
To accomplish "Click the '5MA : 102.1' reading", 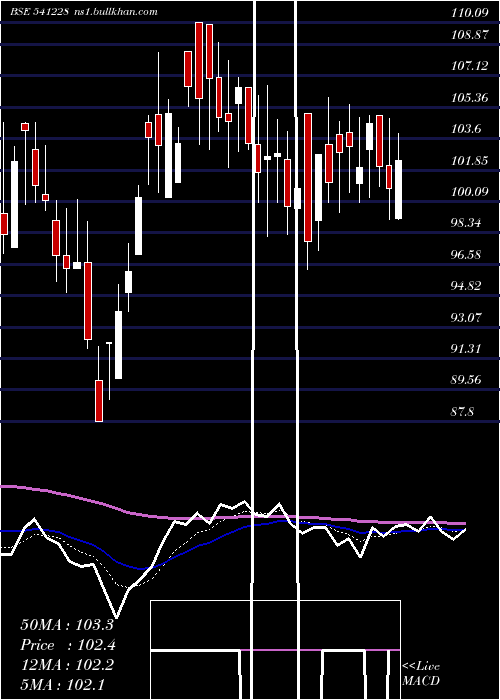I will 62,684.
